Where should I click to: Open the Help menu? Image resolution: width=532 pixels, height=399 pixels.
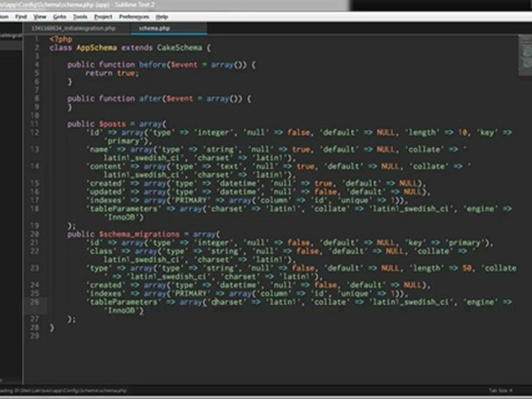pyautogui.click(x=162, y=17)
